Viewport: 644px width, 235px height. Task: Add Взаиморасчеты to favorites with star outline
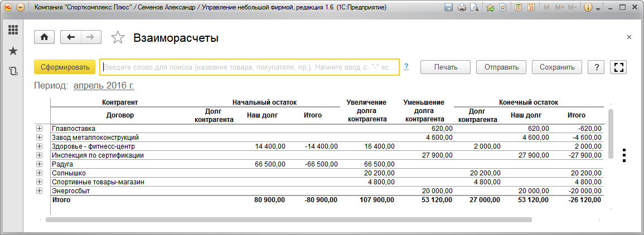pyautogui.click(x=118, y=37)
